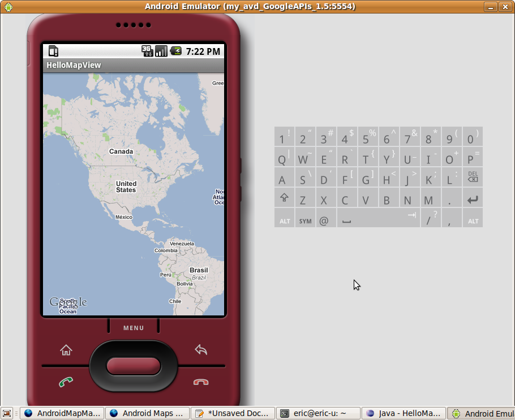The height and width of the screenshot is (420, 515).
Task: Click the T key
Action: click(368, 157)
